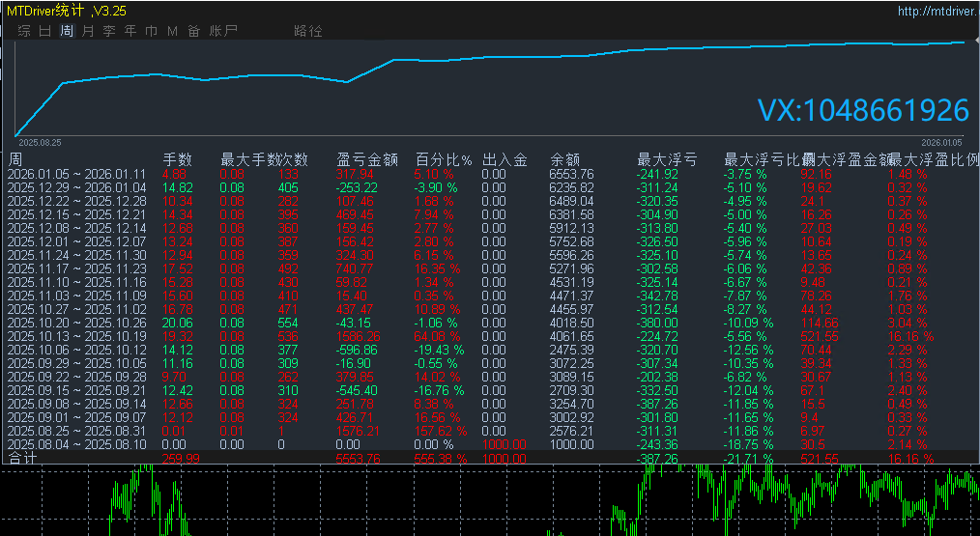The image size is (980, 536).
Task: Open the 月 (monthly) statistics tab
Action: (88, 31)
